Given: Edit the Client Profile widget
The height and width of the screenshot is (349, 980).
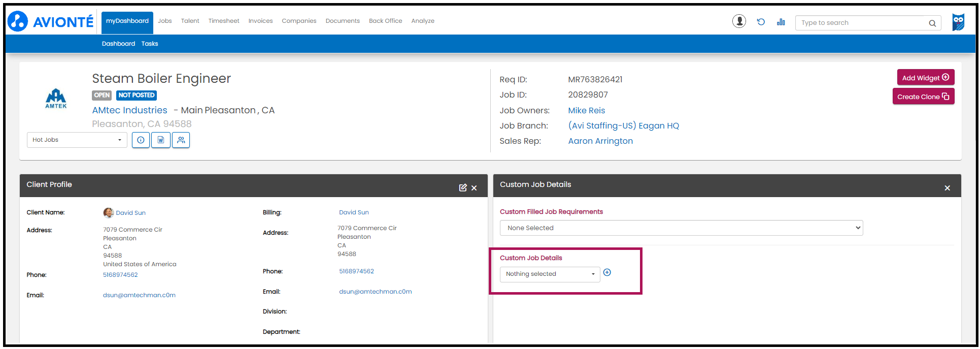Looking at the screenshot, I should tap(463, 188).
